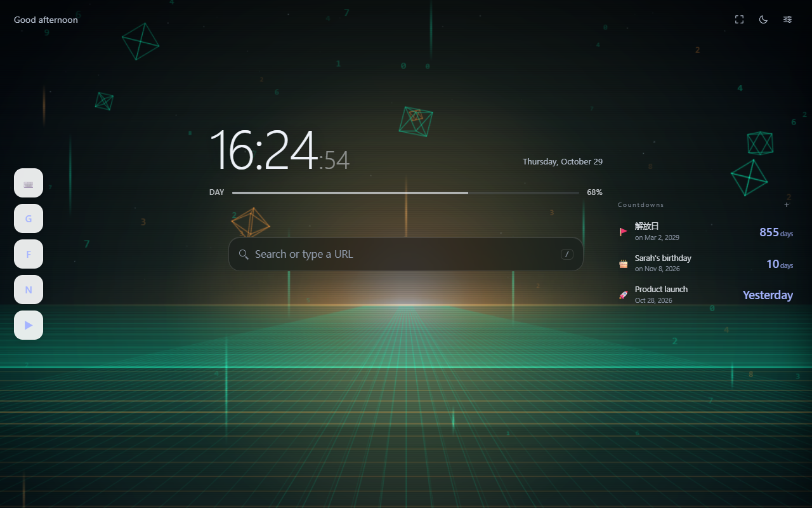Image resolution: width=812 pixels, height=508 pixels.
Task: Add a new countdown with plus
Action: 787,204
